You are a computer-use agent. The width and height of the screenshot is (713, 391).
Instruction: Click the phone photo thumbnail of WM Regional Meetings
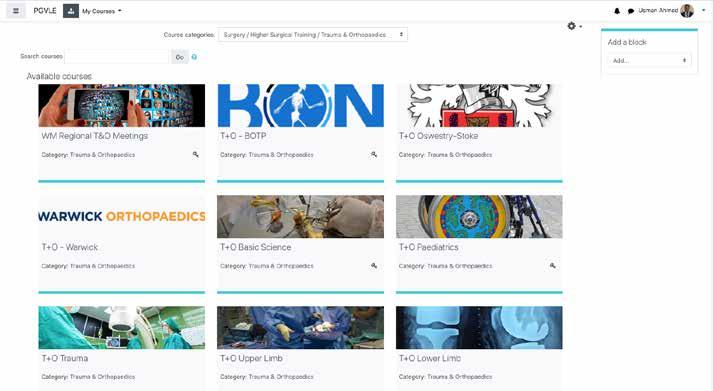(121, 105)
